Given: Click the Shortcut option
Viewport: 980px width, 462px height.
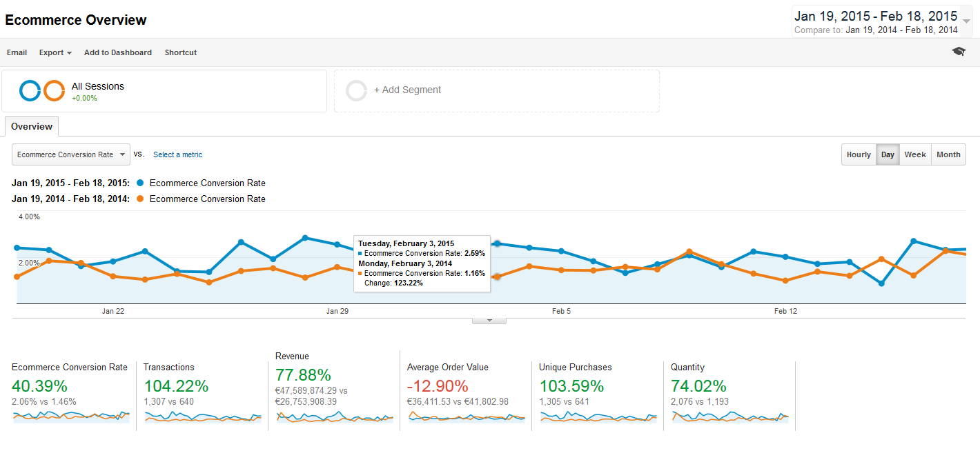Looking at the screenshot, I should pyautogui.click(x=181, y=52).
